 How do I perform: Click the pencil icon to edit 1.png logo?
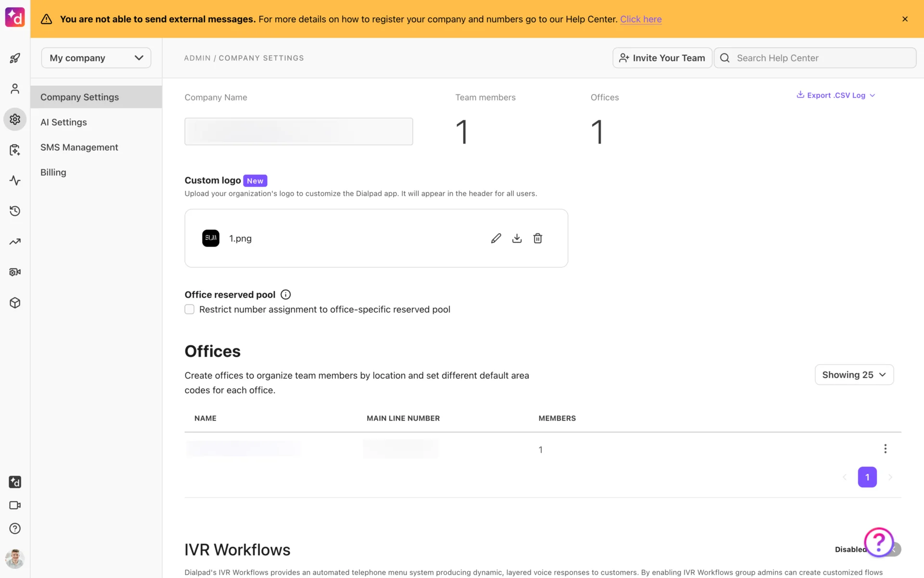[x=496, y=238]
